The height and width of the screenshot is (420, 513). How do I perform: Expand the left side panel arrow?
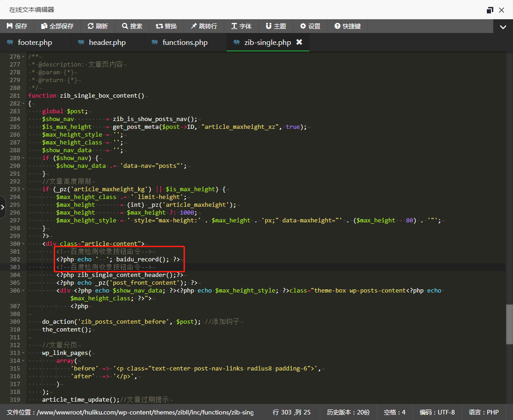(x=3, y=207)
